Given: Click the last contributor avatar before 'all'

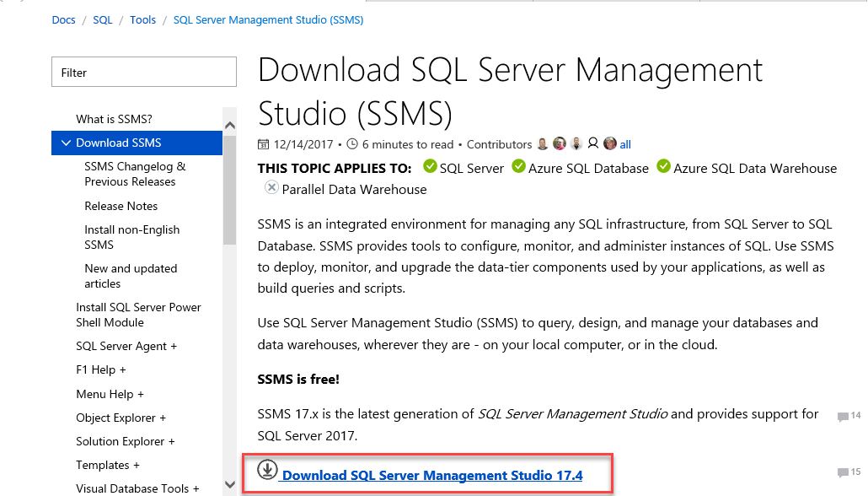Looking at the screenshot, I should click(x=610, y=144).
